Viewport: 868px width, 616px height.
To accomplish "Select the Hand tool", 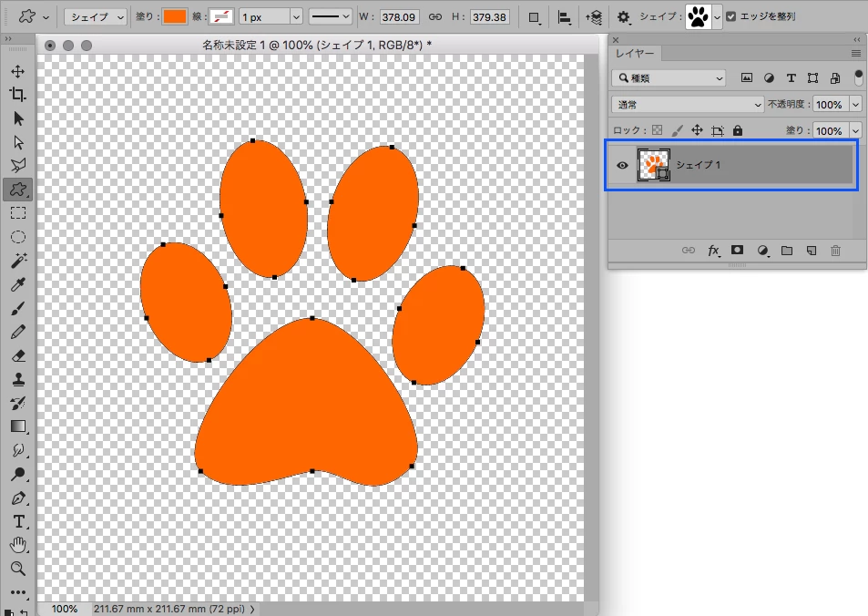I will click(17, 545).
